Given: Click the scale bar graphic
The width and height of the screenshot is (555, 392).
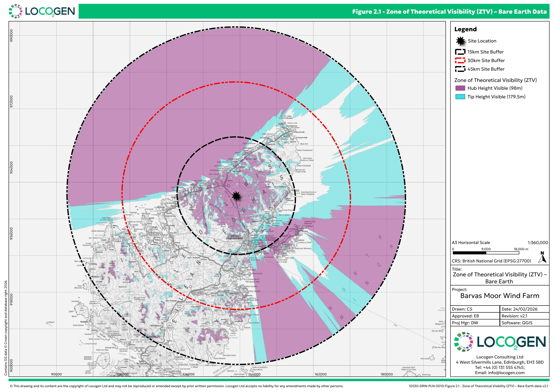Looking at the screenshot, I should pyautogui.click(x=486, y=253).
